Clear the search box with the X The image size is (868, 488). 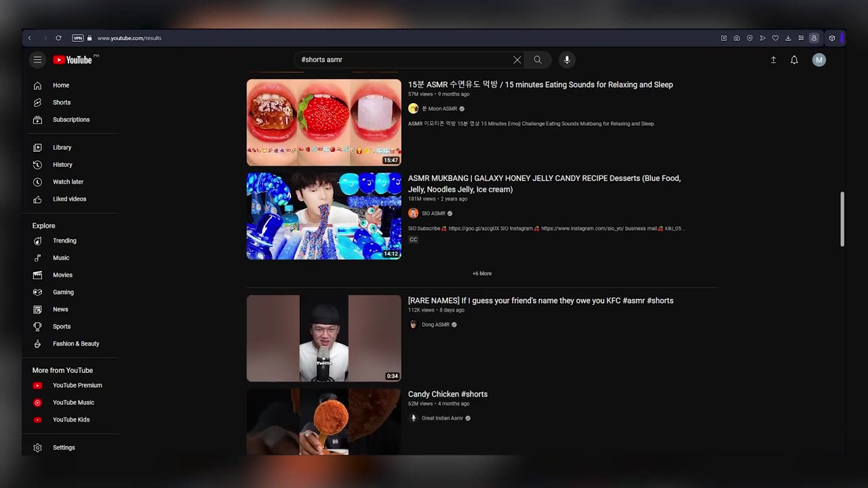click(517, 60)
